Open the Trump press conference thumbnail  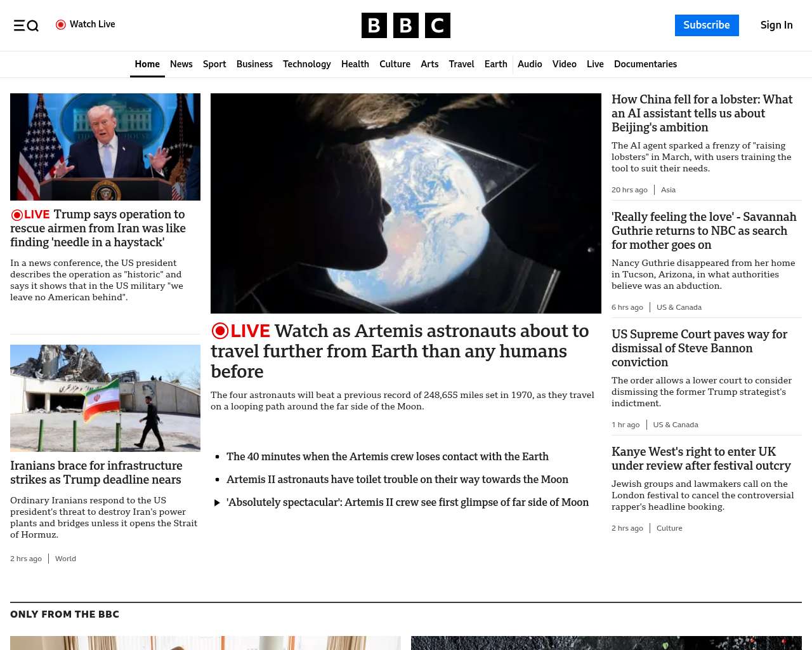(x=105, y=147)
